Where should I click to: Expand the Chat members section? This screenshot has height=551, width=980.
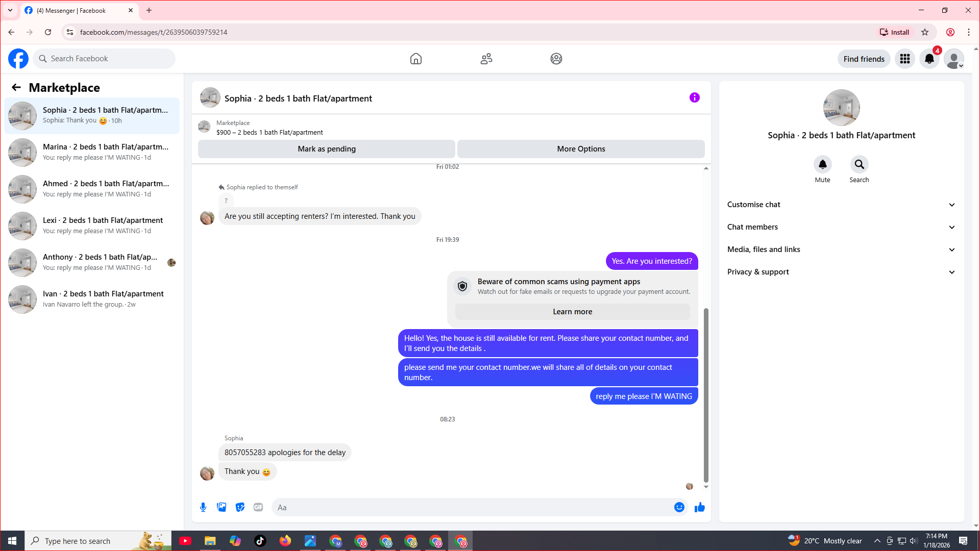coord(841,227)
